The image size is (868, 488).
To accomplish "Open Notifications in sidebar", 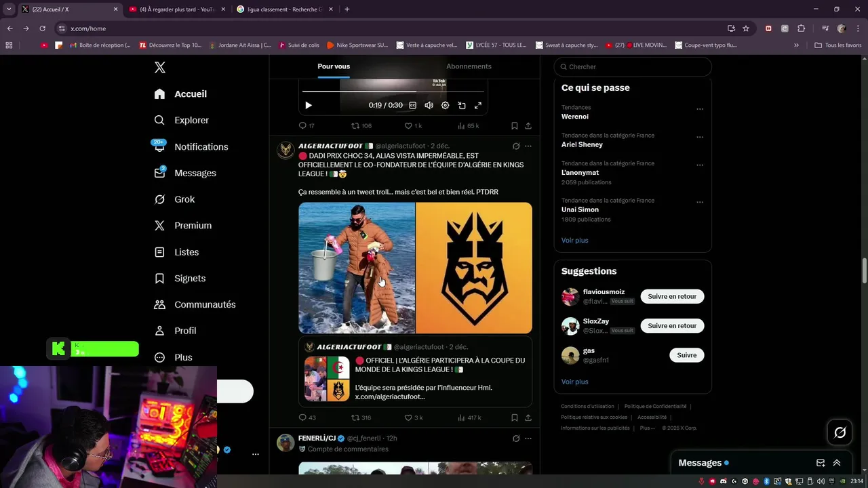I will click(x=191, y=146).
